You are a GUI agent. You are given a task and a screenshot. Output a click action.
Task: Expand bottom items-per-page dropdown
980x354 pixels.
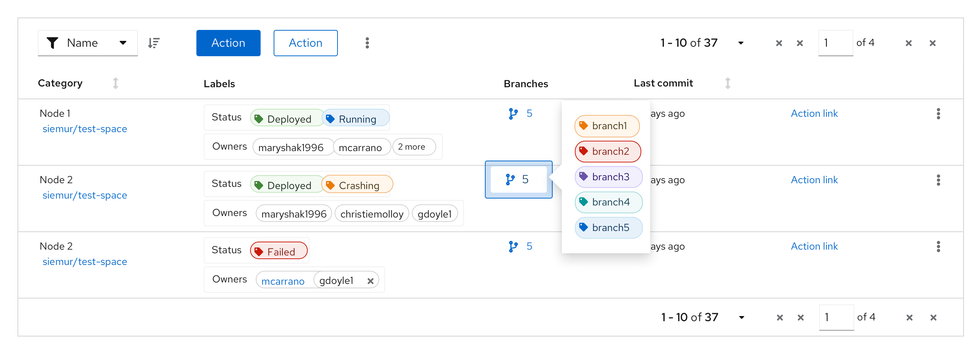pos(741,318)
